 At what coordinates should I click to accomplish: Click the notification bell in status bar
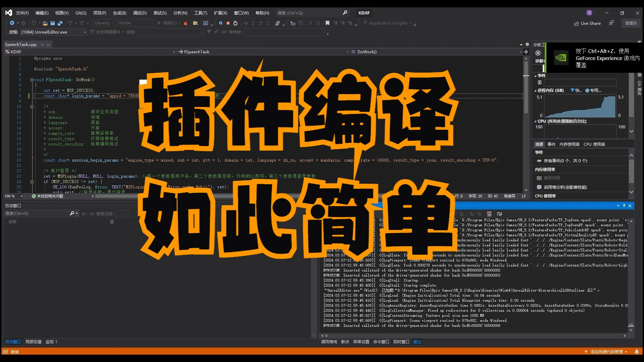click(636, 352)
